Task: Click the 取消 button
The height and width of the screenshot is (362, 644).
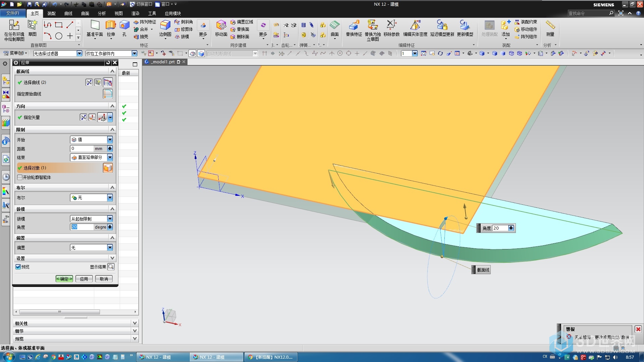Action: tap(104, 279)
